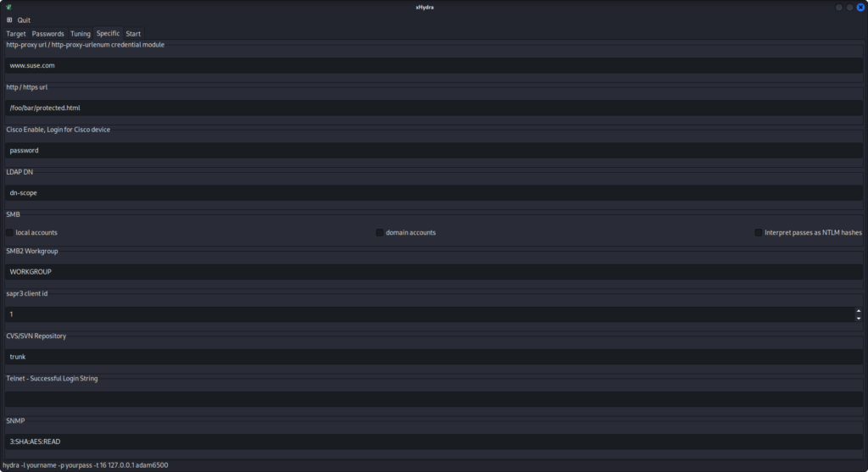Click the Quit menu item
The width and height of the screenshot is (868, 472).
click(x=24, y=20)
